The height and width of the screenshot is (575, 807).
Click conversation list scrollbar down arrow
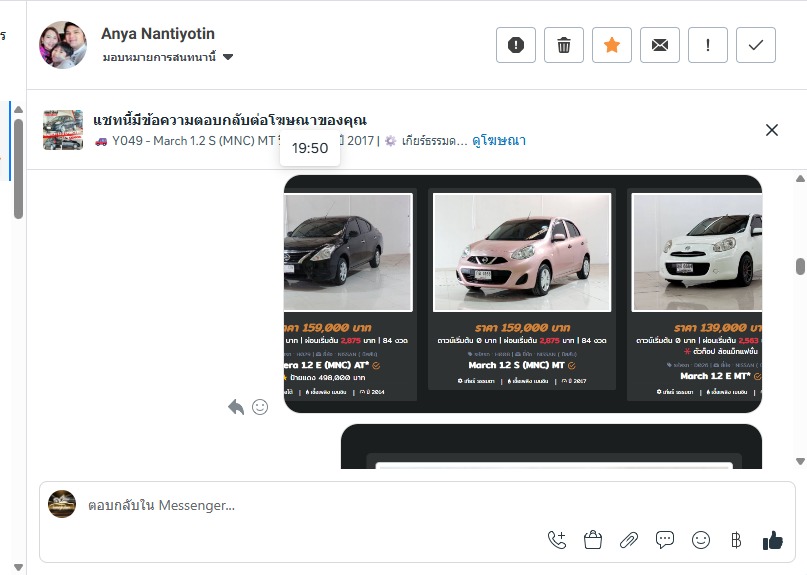click(x=19, y=568)
